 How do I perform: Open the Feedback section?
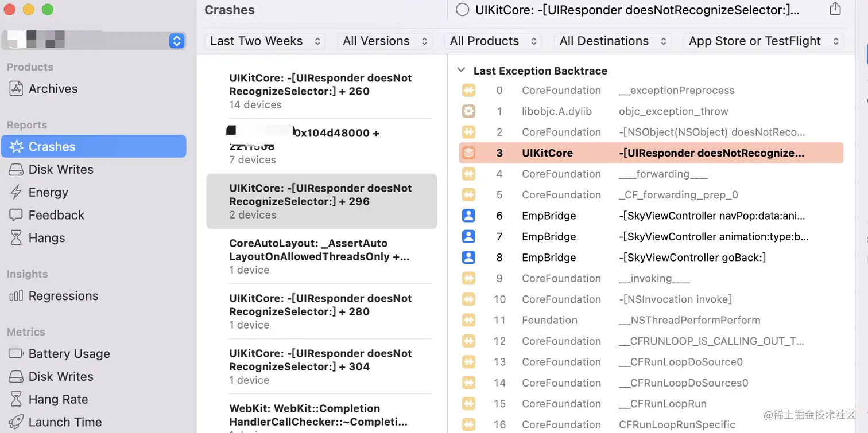pyautogui.click(x=56, y=216)
